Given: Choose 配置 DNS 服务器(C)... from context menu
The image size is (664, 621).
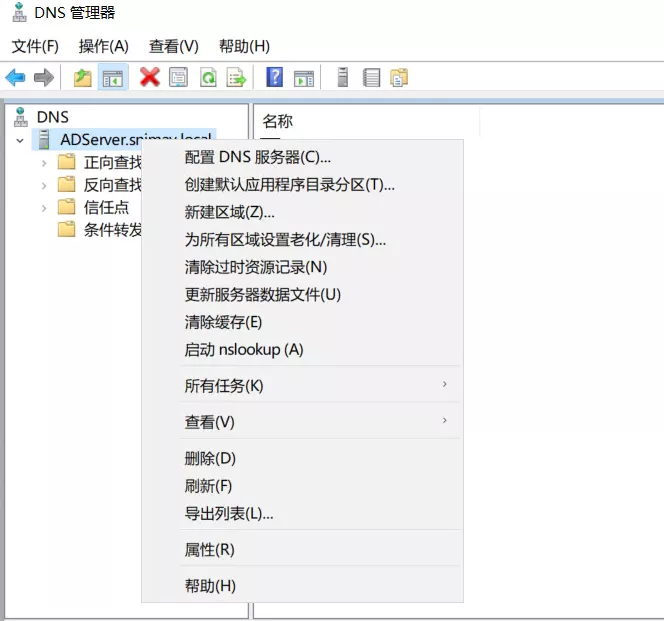Looking at the screenshot, I should (x=258, y=157).
